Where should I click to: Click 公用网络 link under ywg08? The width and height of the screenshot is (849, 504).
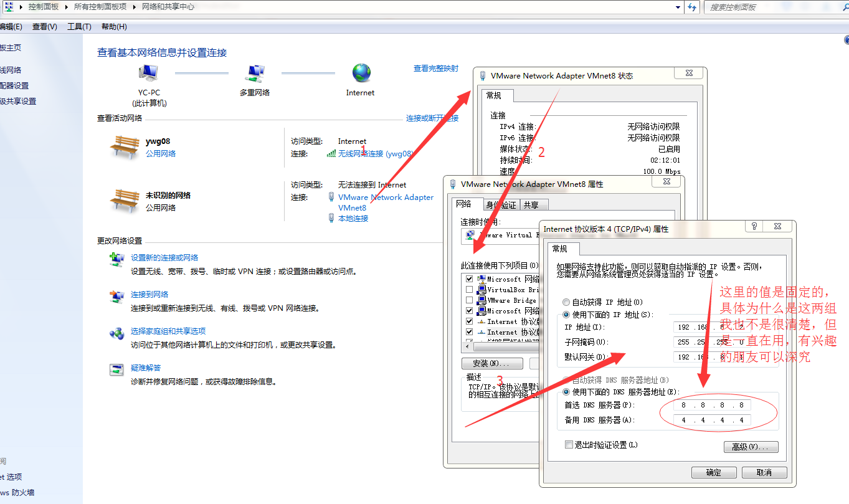click(161, 153)
